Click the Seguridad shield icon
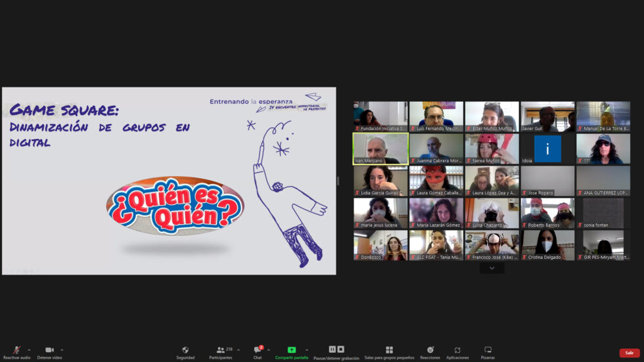 [185, 350]
